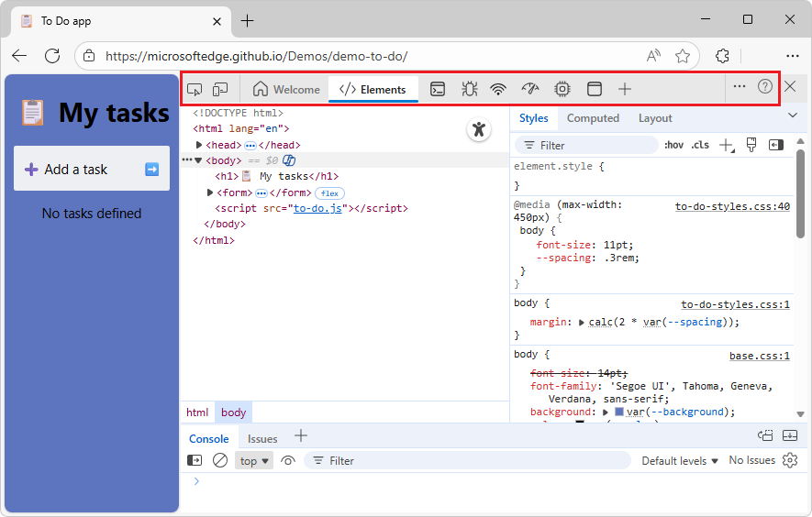Open the Network tool wifi icon

(498, 89)
